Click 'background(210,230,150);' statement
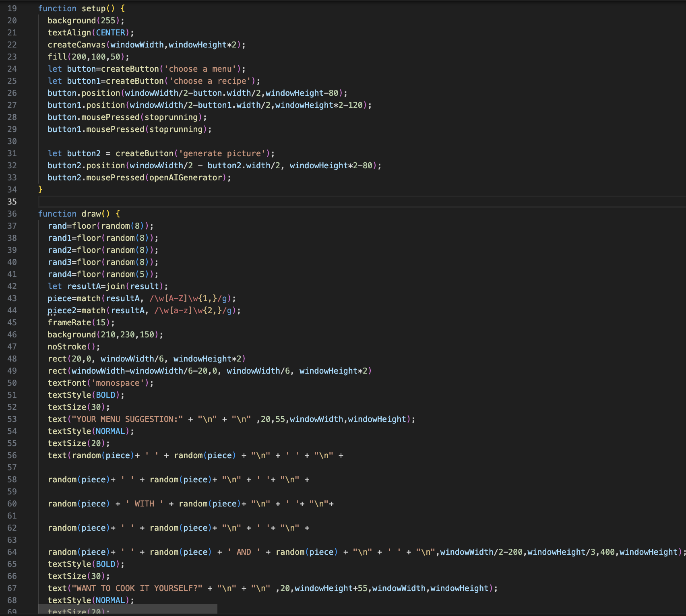The width and height of the screenshot is (686, 616). [x=105, y=335]
